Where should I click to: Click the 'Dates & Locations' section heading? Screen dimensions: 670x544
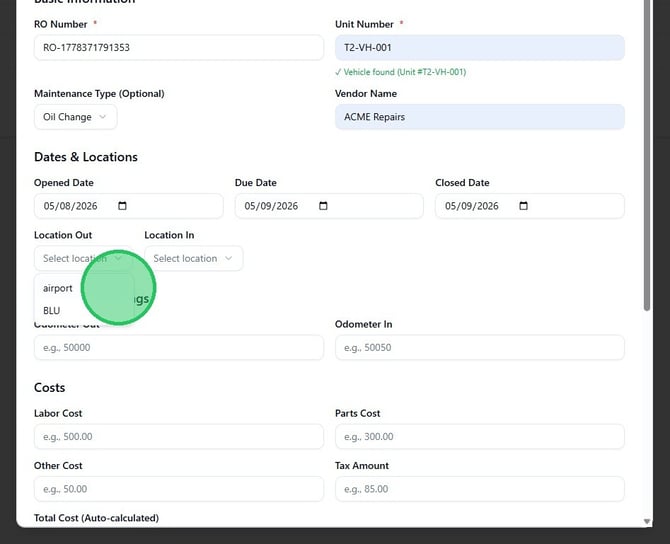click(x=86, y=157)
